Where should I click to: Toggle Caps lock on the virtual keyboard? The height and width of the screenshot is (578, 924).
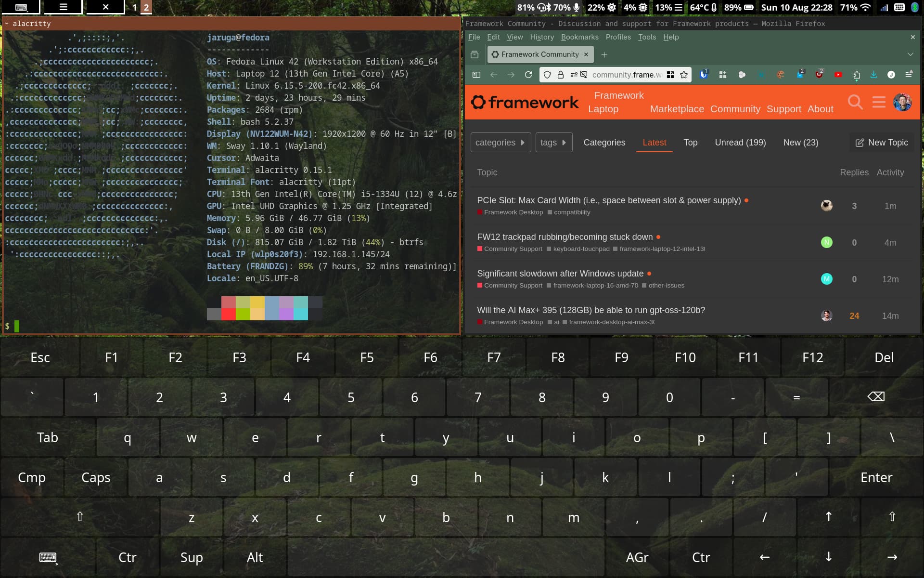96,478
